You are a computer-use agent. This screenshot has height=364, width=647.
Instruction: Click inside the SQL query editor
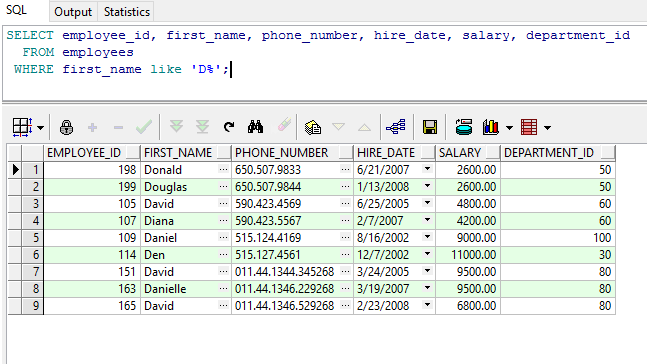pyautogui.click(x=324, y=63)
